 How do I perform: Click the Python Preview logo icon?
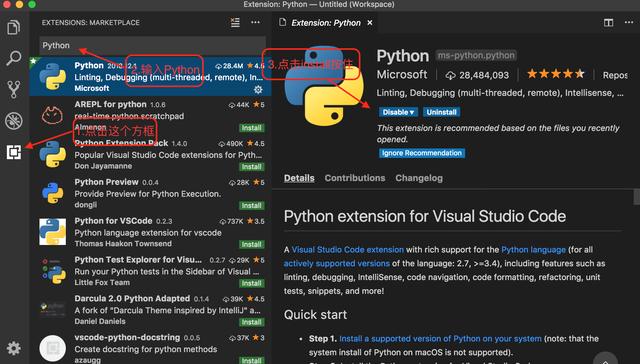52,193
